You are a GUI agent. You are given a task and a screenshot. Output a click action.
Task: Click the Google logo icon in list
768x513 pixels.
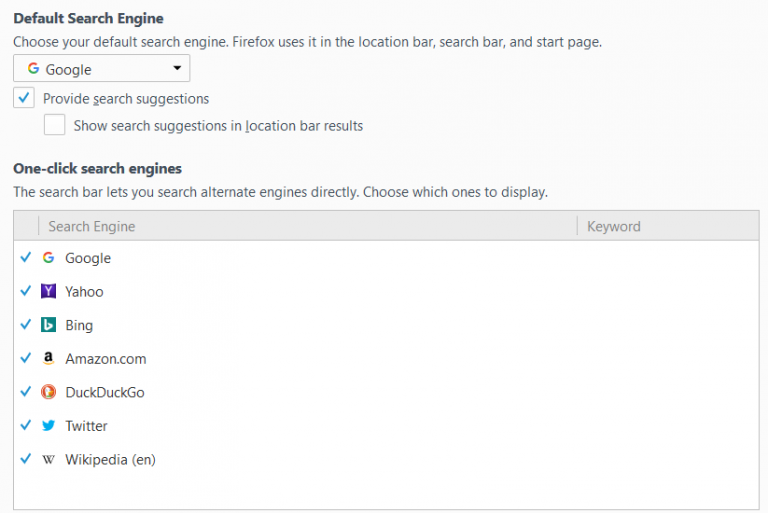point(48,258)
